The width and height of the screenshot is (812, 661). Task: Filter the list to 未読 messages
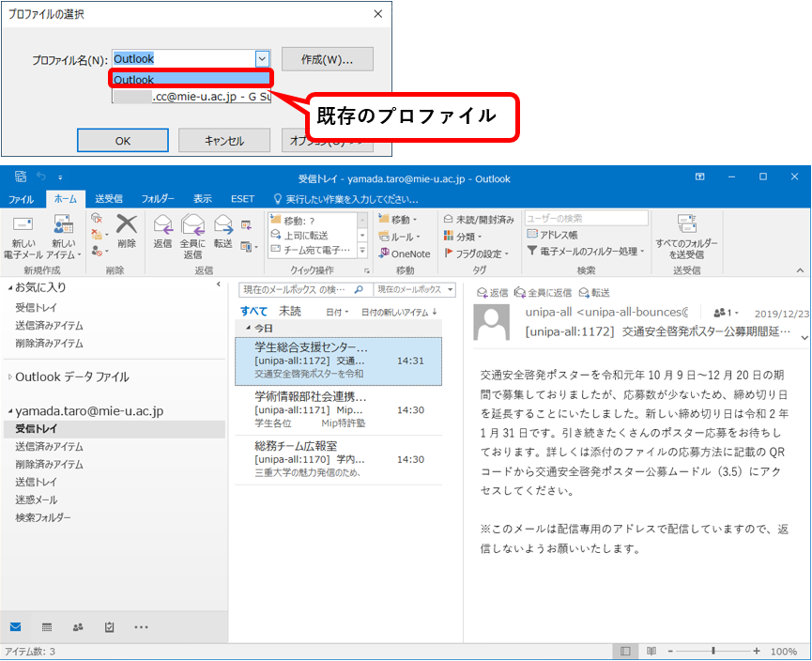click(290, 312)
